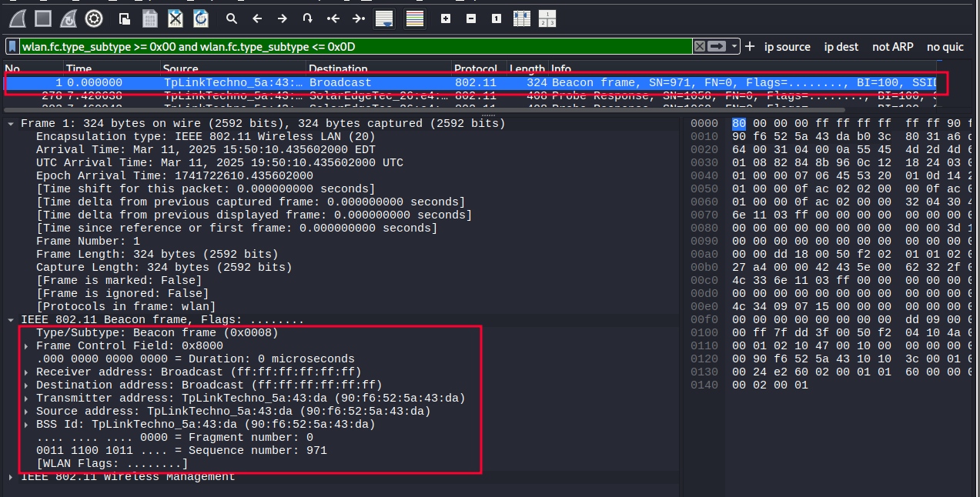Click the find packet magnifier icon

click(x=231, y=18)
